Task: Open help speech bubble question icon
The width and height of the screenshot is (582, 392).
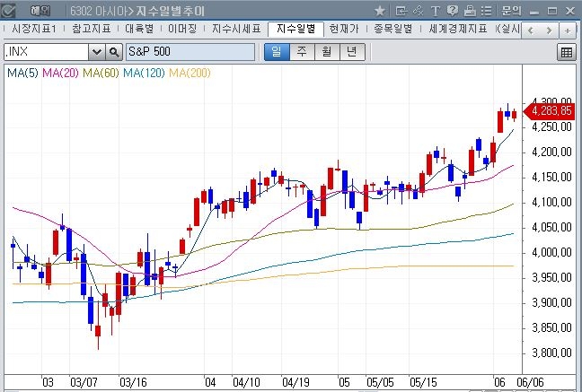Action: point(452,11)
